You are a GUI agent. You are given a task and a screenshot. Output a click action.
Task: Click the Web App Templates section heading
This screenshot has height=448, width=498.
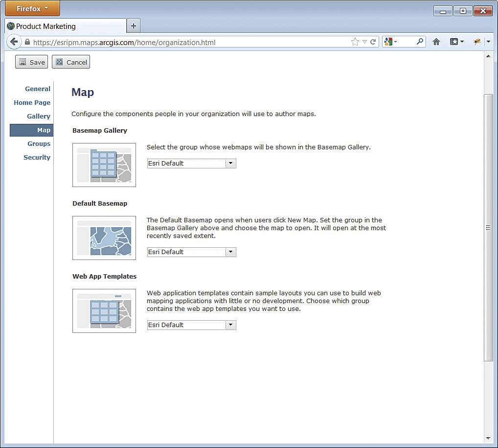click(105, 276)
